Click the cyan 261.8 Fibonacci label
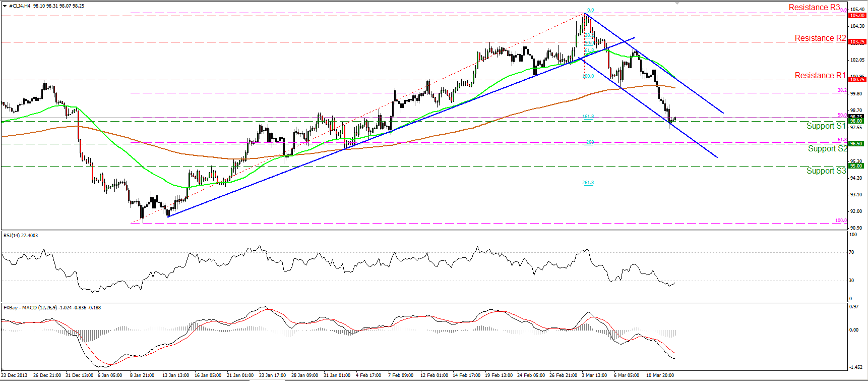 pos(588,183)
